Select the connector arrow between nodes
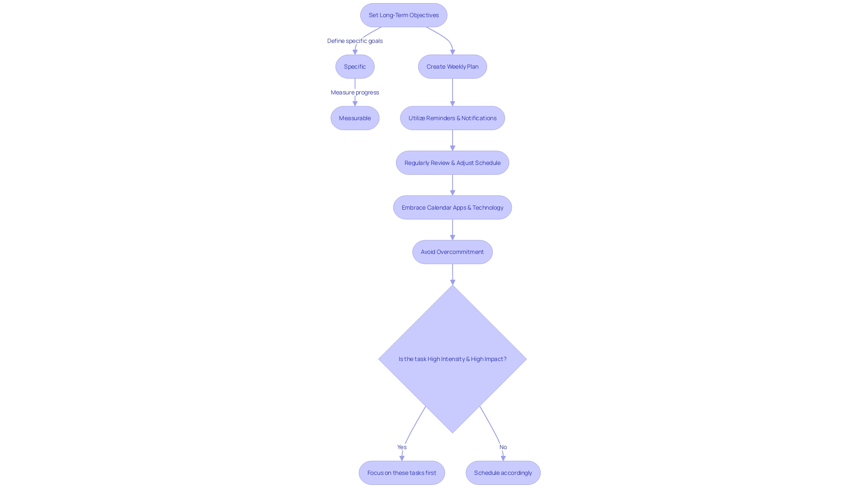 point(453,92)
